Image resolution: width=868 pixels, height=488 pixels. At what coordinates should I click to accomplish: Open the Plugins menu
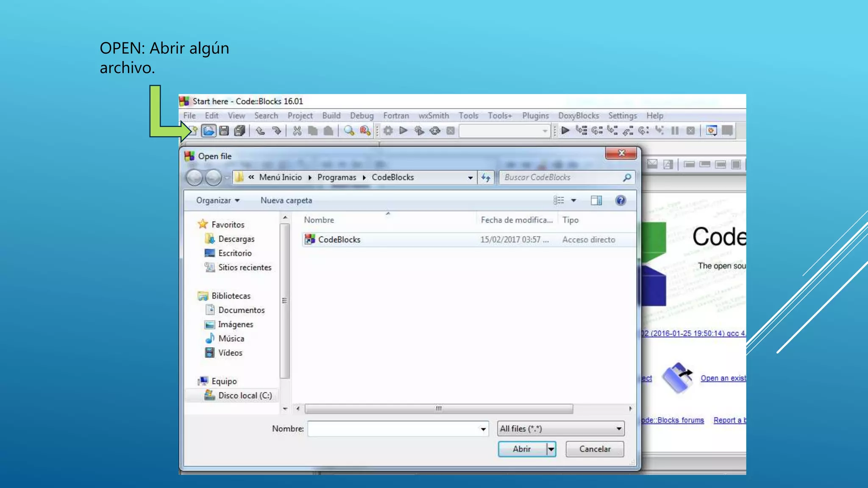pos(535,116)
